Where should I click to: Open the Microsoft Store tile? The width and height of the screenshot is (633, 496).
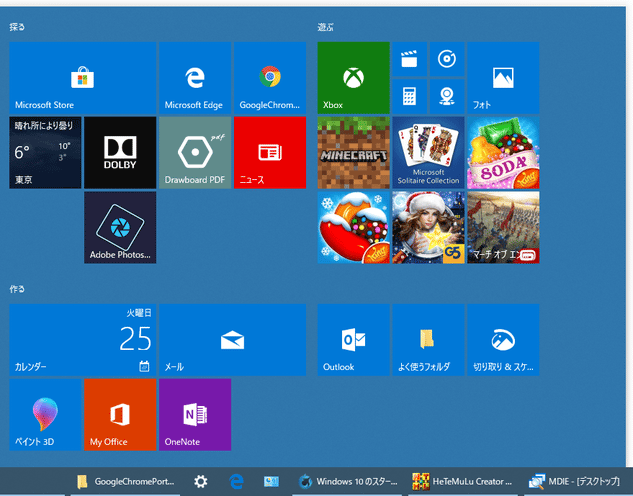(82, 77)
